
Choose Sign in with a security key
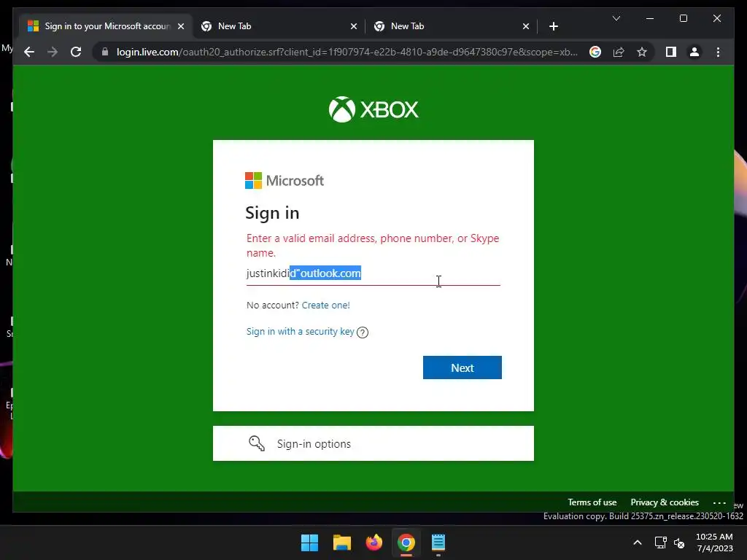pos(300,332)
